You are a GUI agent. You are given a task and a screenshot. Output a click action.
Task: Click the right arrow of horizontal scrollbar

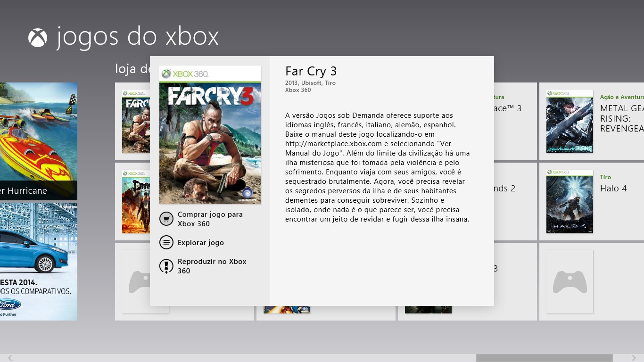[634, 358]
